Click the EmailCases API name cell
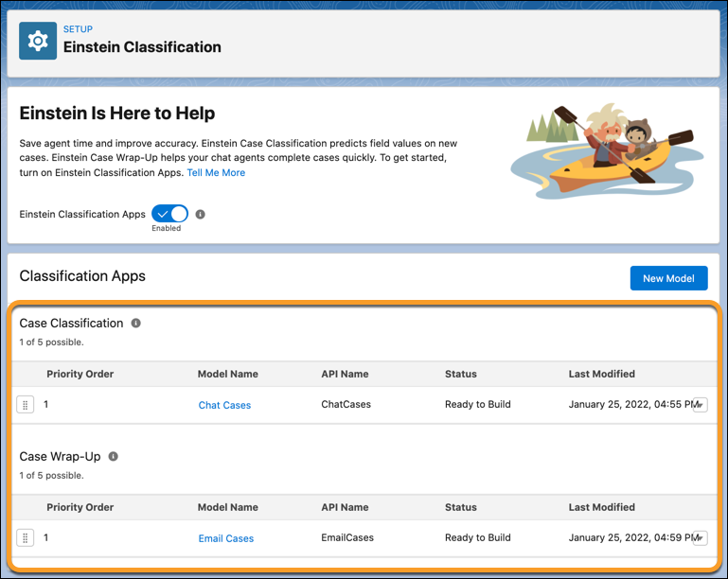 (347, 537)
